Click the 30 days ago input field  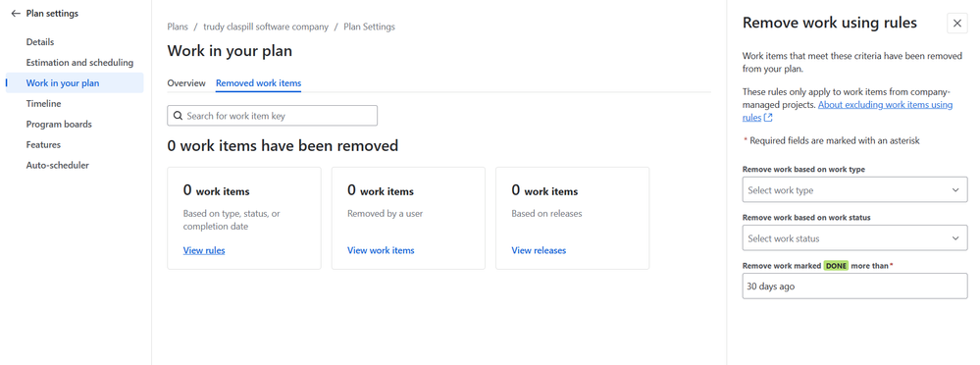tap(855, 287)
